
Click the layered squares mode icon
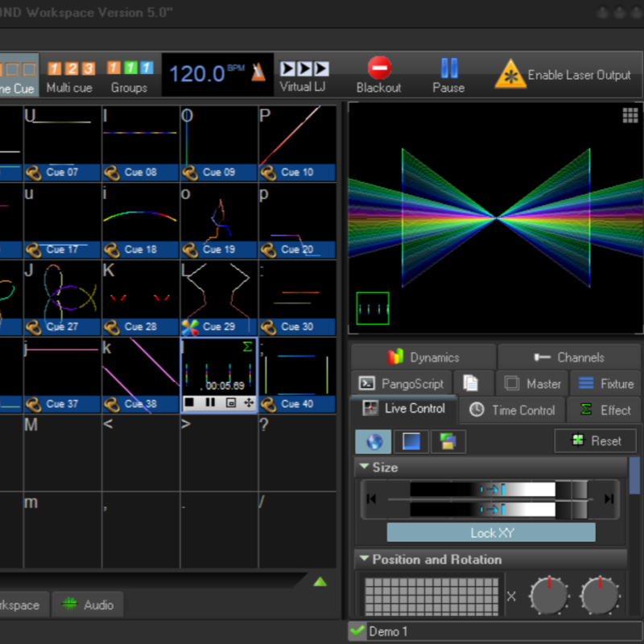(448, 441)
